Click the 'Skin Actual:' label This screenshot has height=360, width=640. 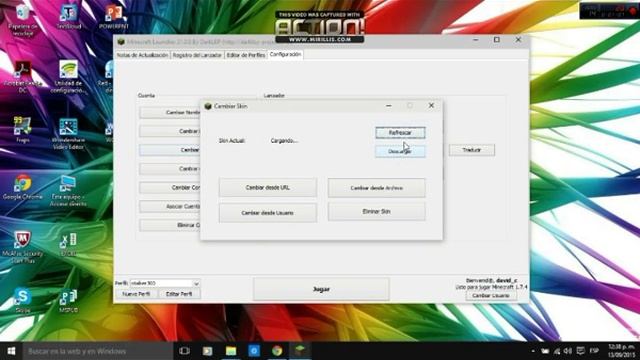231,141
